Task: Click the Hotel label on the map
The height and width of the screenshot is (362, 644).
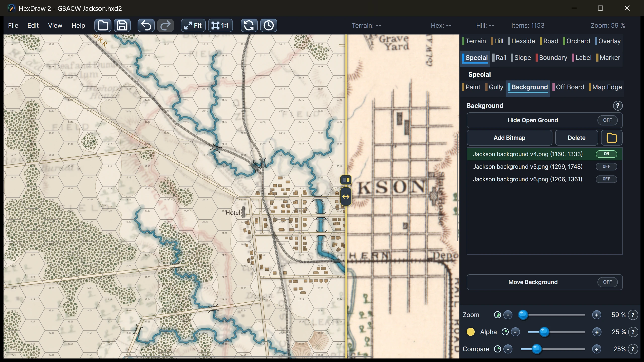Action: tap(233, 213)
